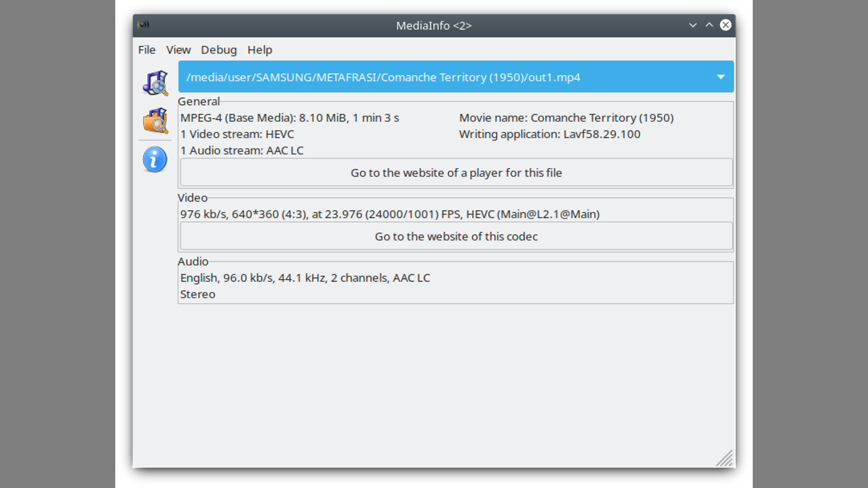Open the File menu
868x488 pixels.
(146, 49)
